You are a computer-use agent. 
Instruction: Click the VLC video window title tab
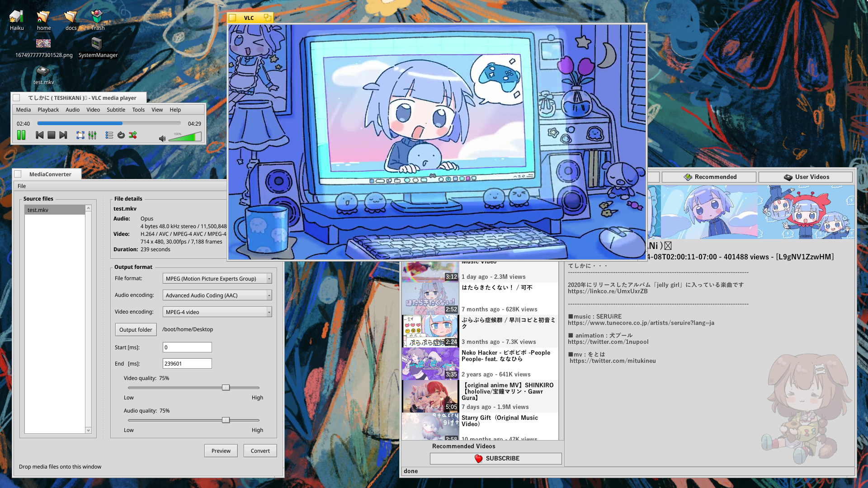pyautogui.click(x=249, y=18)
